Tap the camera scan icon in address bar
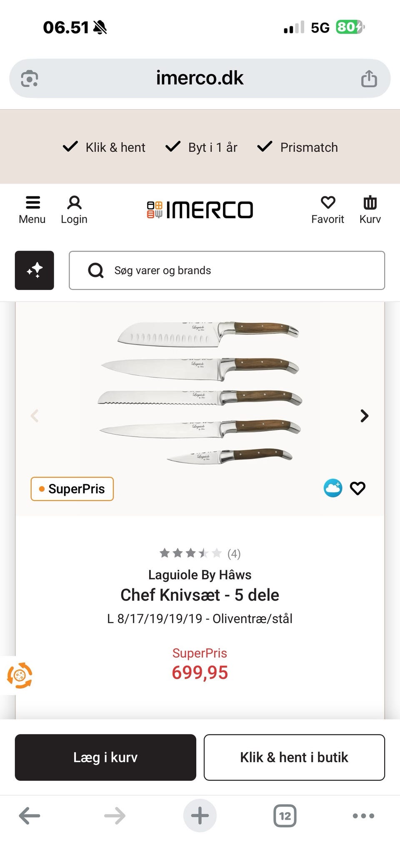Image resolution: width=400 pixels, height=868 pixels. click(30, 78)
